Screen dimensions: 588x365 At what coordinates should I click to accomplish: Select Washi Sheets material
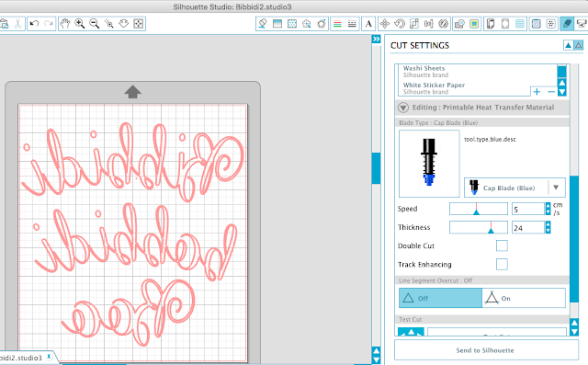477,72
